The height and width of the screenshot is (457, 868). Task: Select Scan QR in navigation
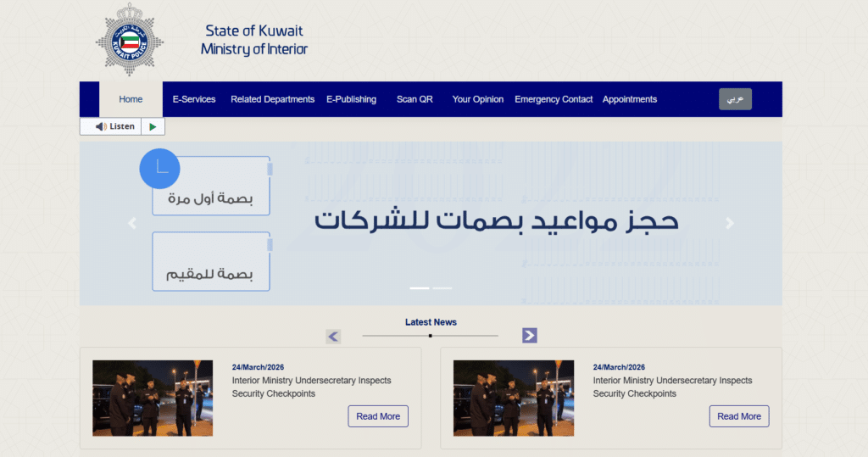coord(415,99)
